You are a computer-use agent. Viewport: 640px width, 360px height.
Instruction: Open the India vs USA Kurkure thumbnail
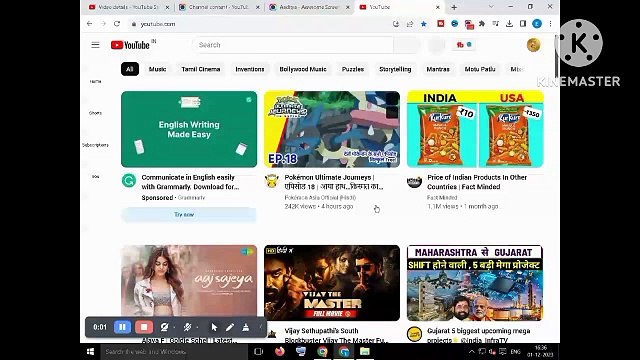(x=475, y=129)
